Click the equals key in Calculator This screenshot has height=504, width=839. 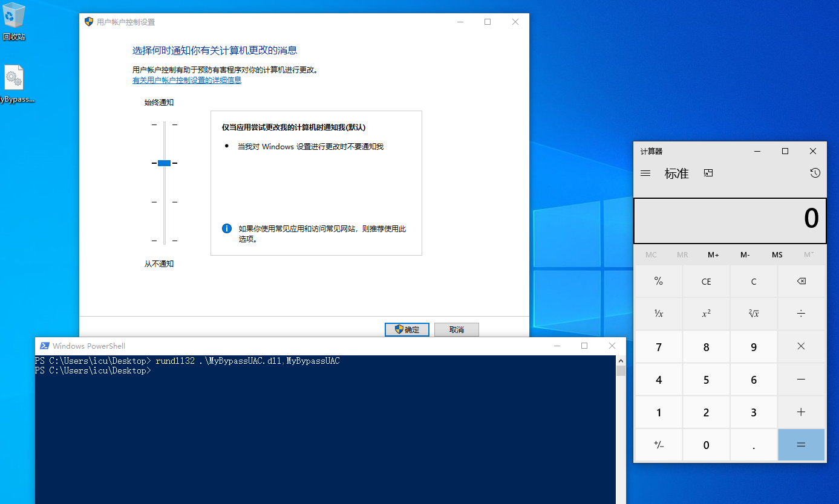tap(801, 445)
